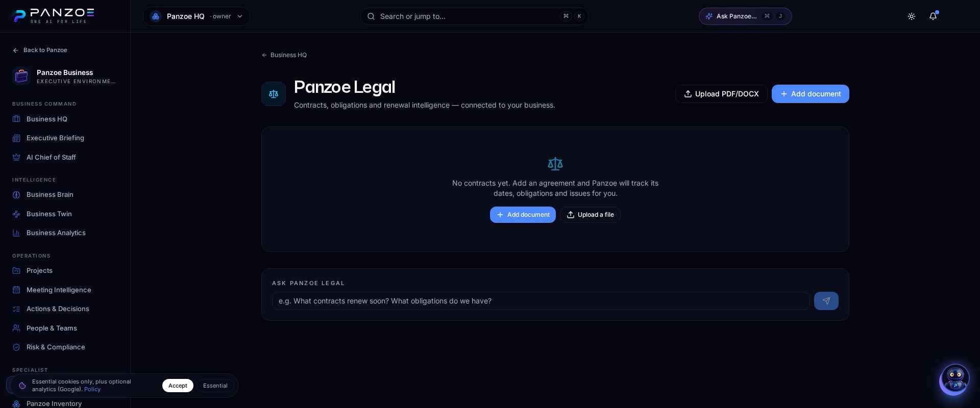Click the Actions & Decisions checklist icon
This screenshot has width=980, height=408.
coord(16,309)
